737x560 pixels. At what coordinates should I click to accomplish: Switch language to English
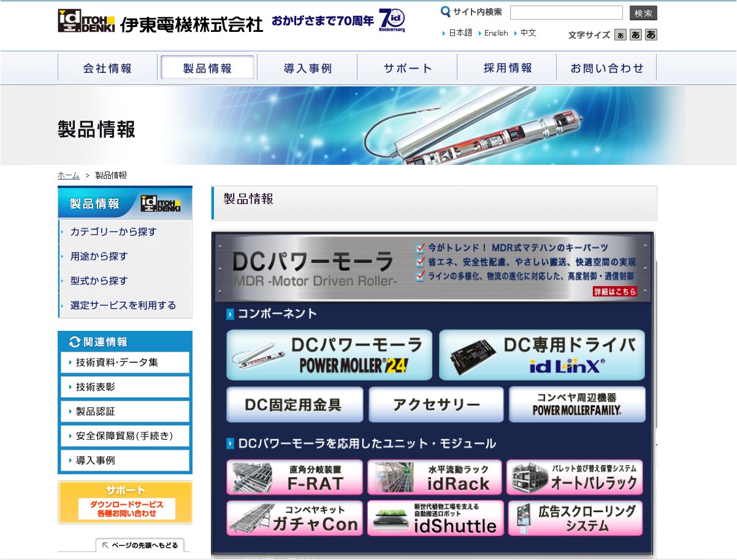(495, 33)
